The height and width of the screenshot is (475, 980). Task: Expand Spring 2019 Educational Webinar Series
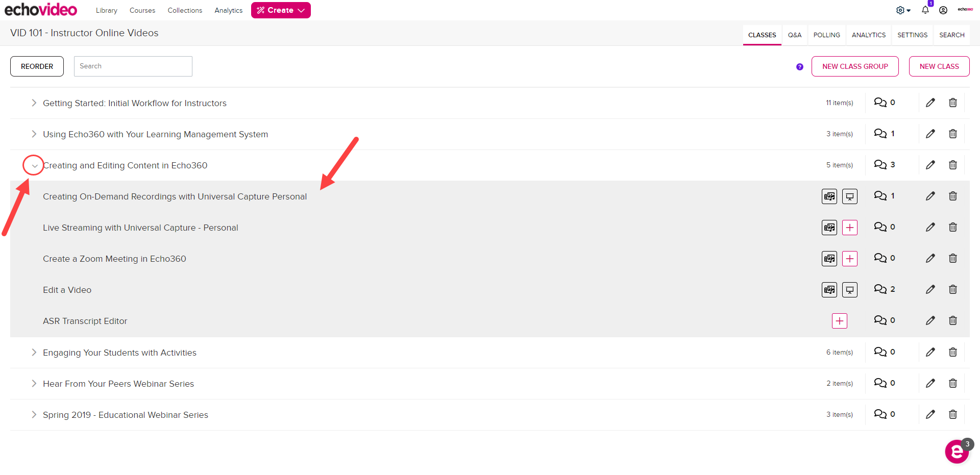[34, 415]
